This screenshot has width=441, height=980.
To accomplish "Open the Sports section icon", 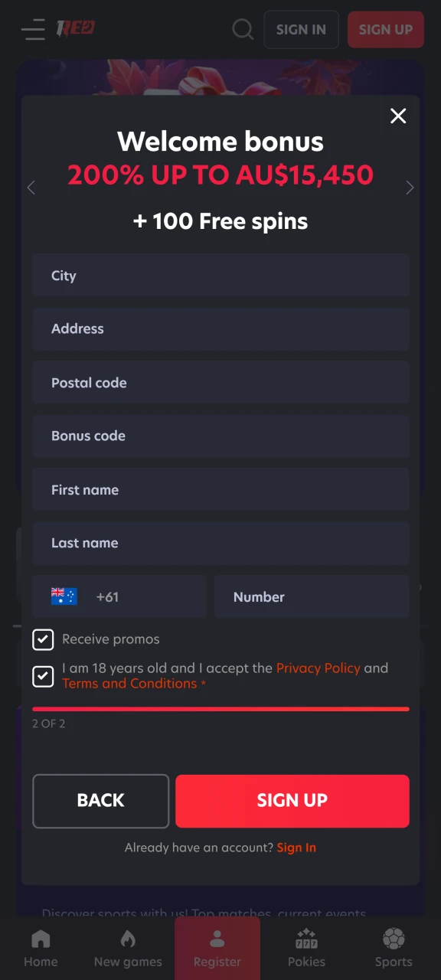I will coord(393,938).
